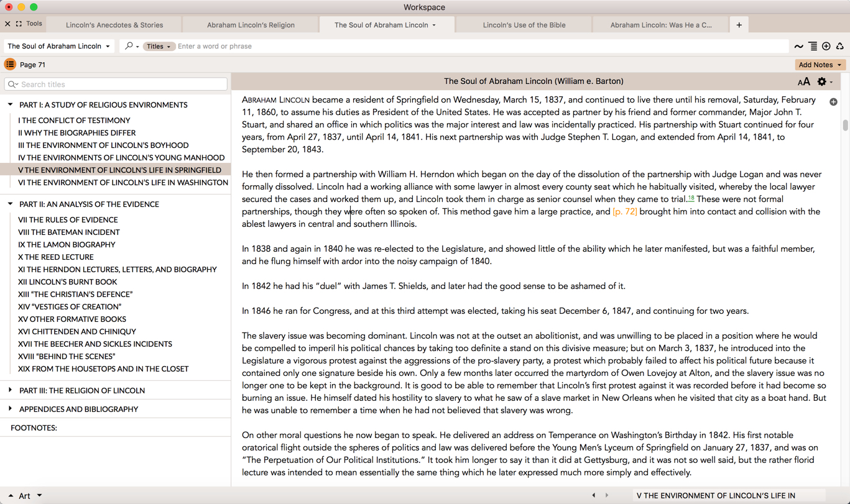
Task: Open the Add Notes dropdown button
Action: pos(820,65)
